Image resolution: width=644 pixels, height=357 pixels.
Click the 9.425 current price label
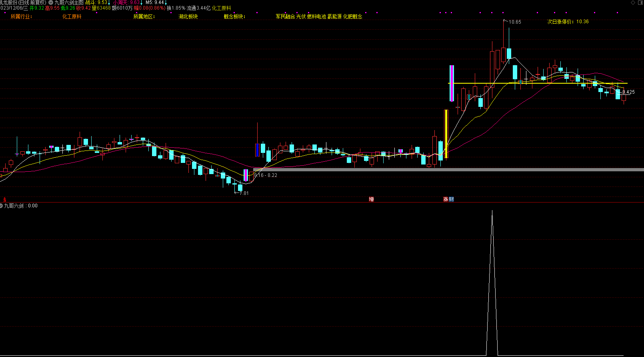(x=629, y=92)
